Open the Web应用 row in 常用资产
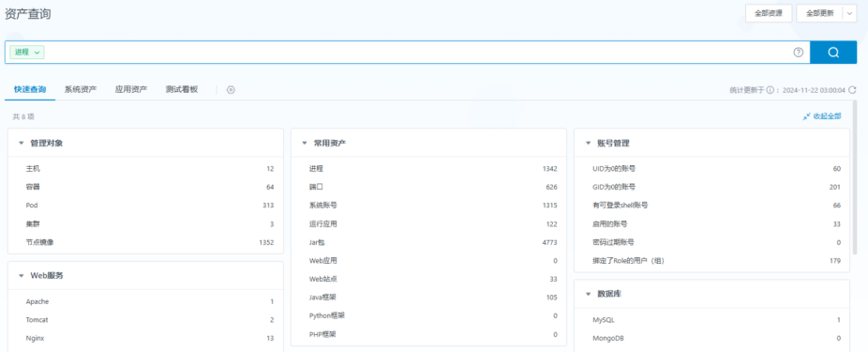Image resolution: width=868 pixels, height=352 pixels. [x=429, y=261]
